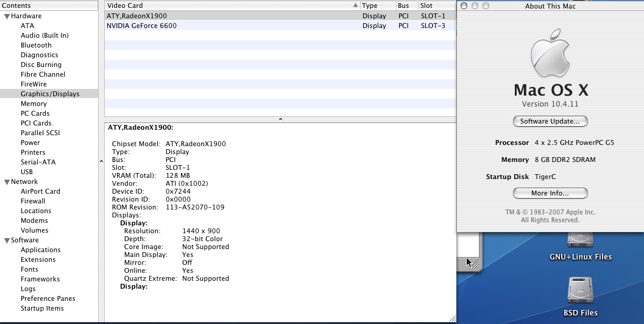Image resolution: width=644 pixels, height=324 pixels.
Task: Select AirPort Card under Network
Action: click(x=40, y=191)
